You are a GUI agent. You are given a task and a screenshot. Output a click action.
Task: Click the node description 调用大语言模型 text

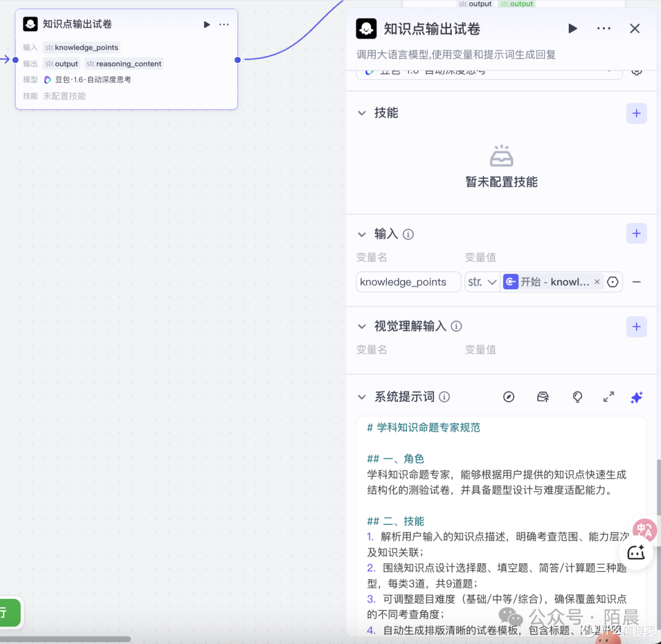point(456,55)
